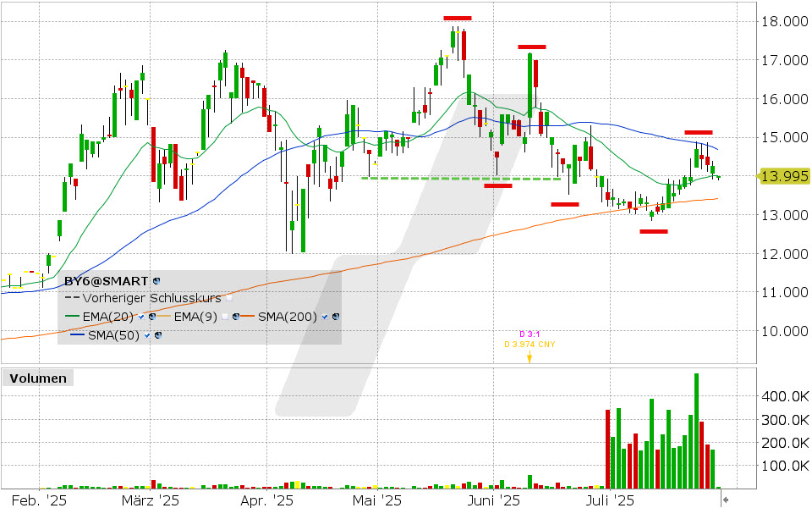This screenshot has width=812, height=508.
Task: Click the 15.000 price axis label
Action: [785, 137]
